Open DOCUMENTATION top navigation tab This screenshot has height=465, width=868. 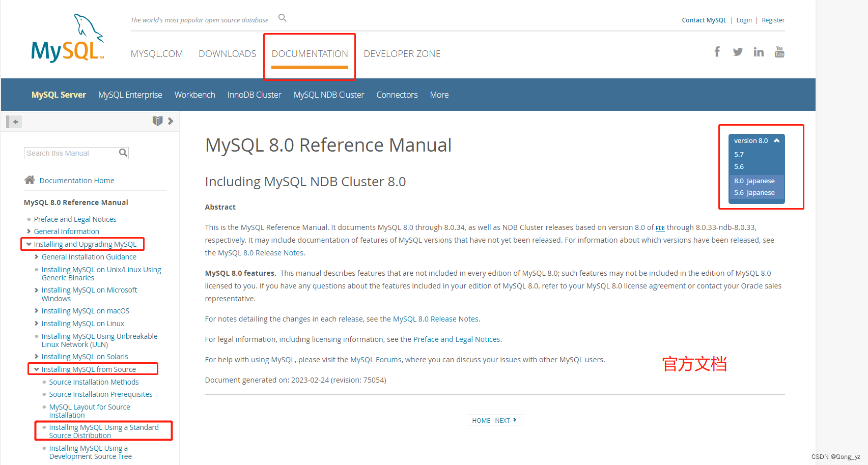(310, 53)
